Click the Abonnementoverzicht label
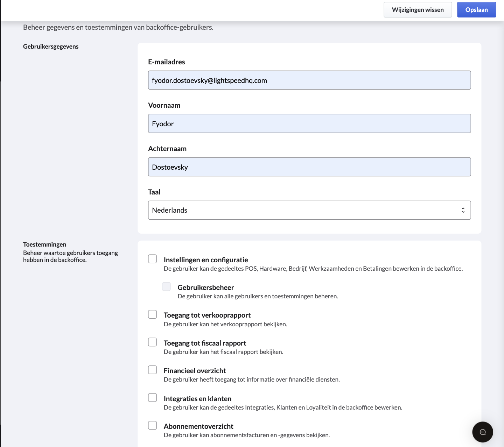This screenshot has height=447, width=504. (198, 426)
